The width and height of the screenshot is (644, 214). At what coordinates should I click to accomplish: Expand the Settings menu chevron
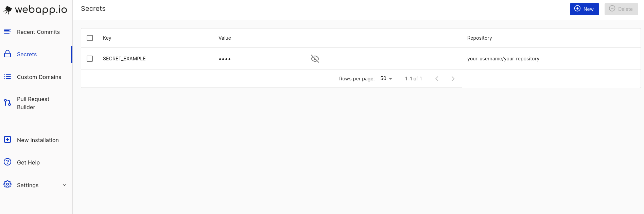point(64,185)
